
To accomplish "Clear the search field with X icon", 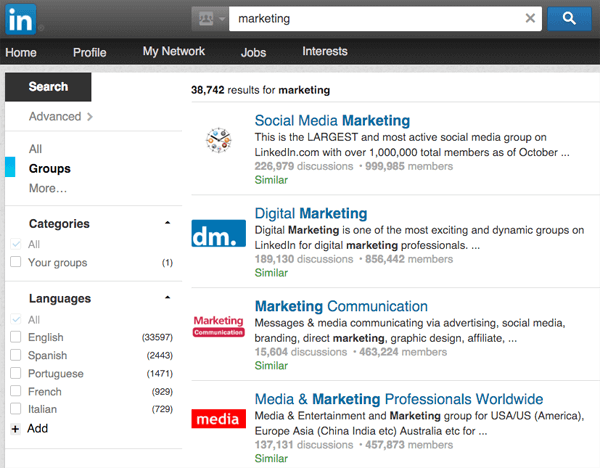I will tap(530, 18).
